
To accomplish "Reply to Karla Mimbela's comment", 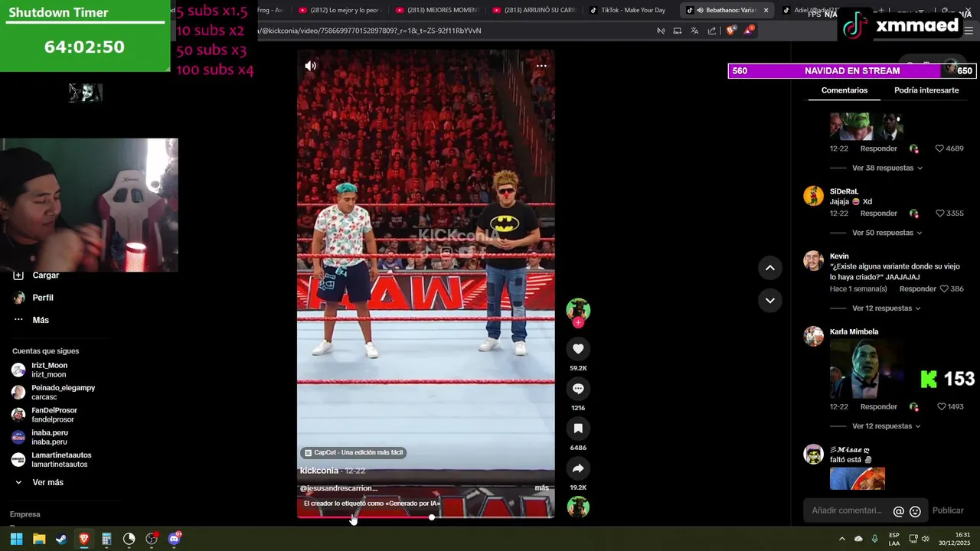I will click(x=878, y=406).
